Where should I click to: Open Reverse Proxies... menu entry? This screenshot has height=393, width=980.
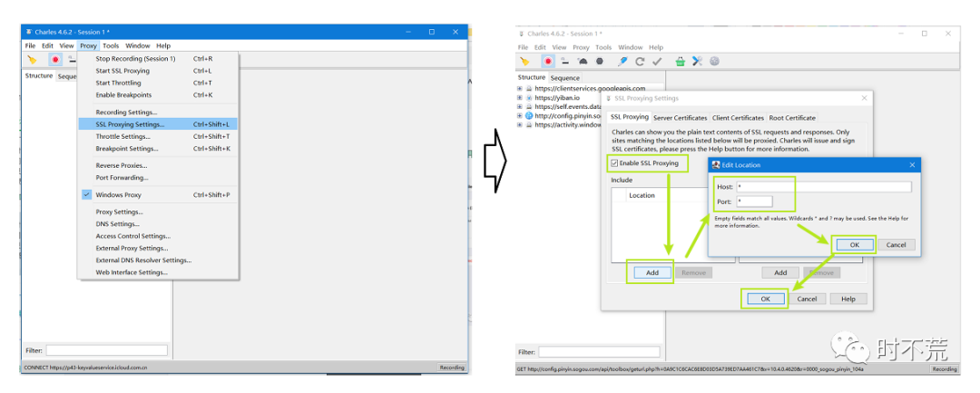coord(158,165)
